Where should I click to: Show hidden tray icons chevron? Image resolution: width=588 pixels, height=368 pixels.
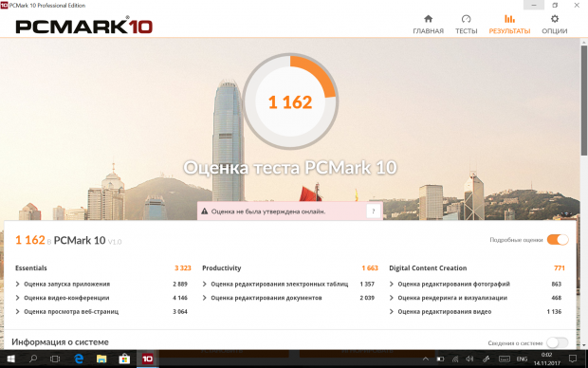[425, 359]
